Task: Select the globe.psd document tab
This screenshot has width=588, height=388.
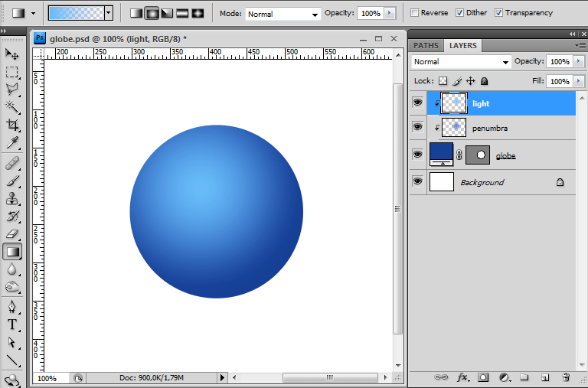Action: (x=115, y=37)
